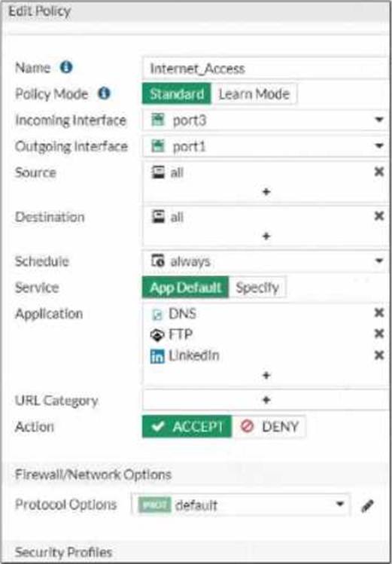Add an entry with the Source plus

click(266, 192)
